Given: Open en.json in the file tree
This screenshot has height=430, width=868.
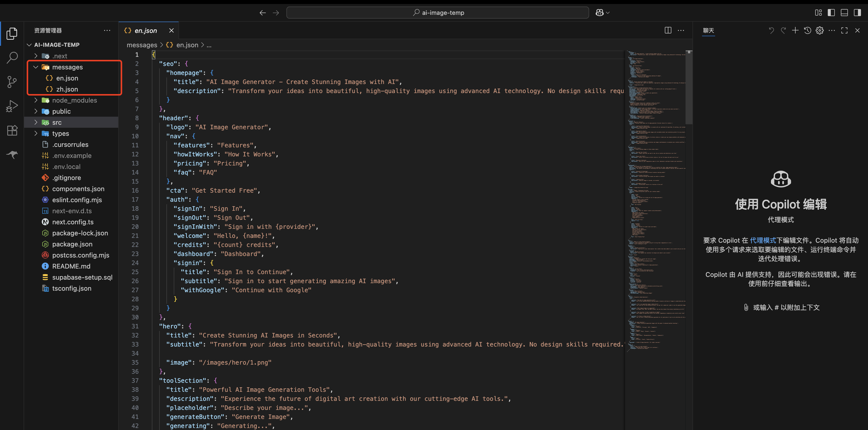Looking at the screenshot, I should (72, 78).
